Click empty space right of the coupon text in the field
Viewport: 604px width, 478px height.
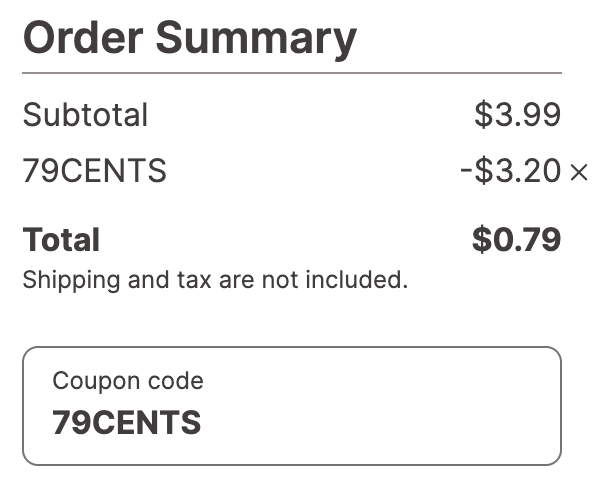tap(400, 422)
